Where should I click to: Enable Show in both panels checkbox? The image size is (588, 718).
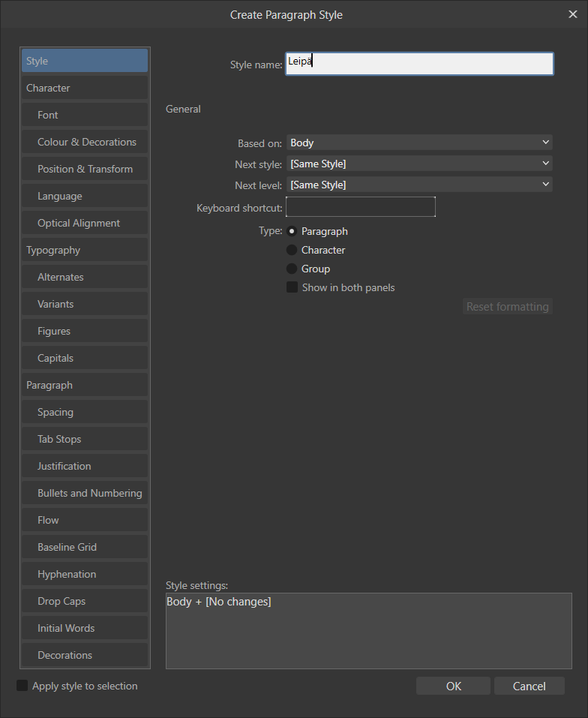pos(292,287)
